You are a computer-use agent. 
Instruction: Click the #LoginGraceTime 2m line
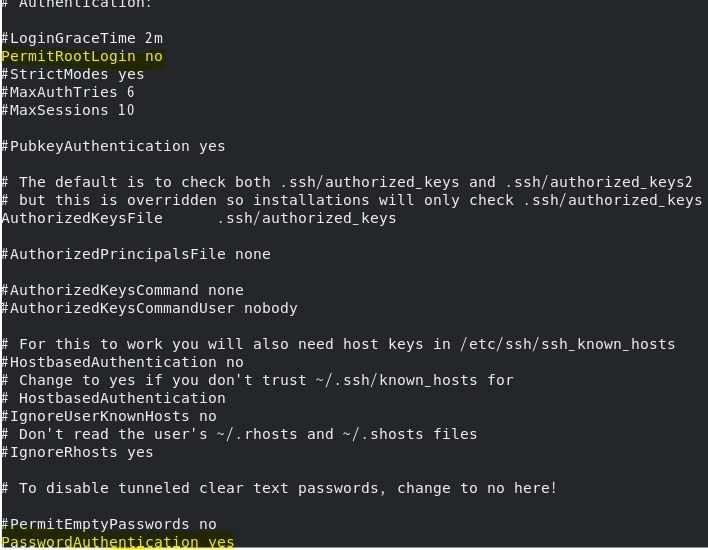pos(82,38)
